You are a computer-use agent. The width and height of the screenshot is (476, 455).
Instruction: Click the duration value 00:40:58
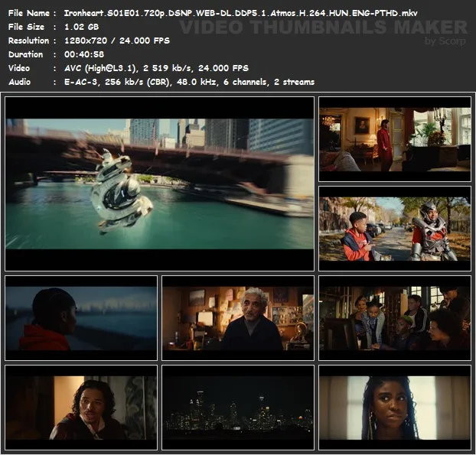(x=84, y=54)
